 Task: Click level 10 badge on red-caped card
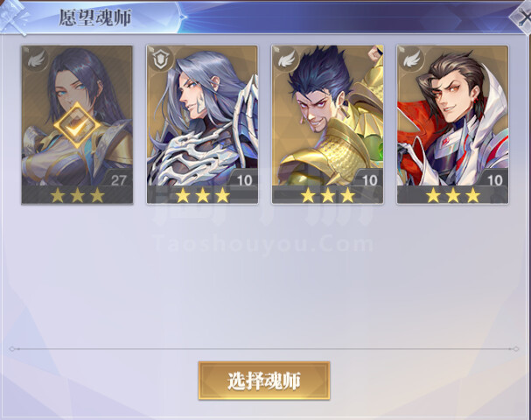click(x=494, y=179)
